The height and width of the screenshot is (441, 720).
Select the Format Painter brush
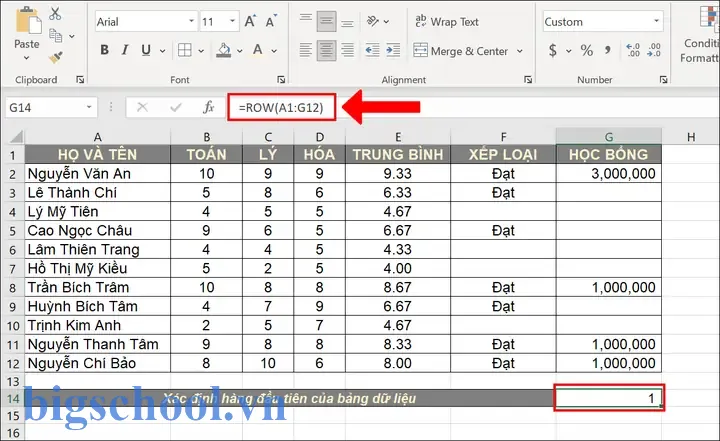(x=56, y=57)
